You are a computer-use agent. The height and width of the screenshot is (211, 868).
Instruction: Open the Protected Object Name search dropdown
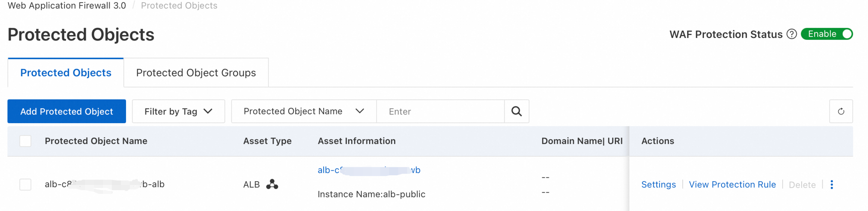[304, 111]
